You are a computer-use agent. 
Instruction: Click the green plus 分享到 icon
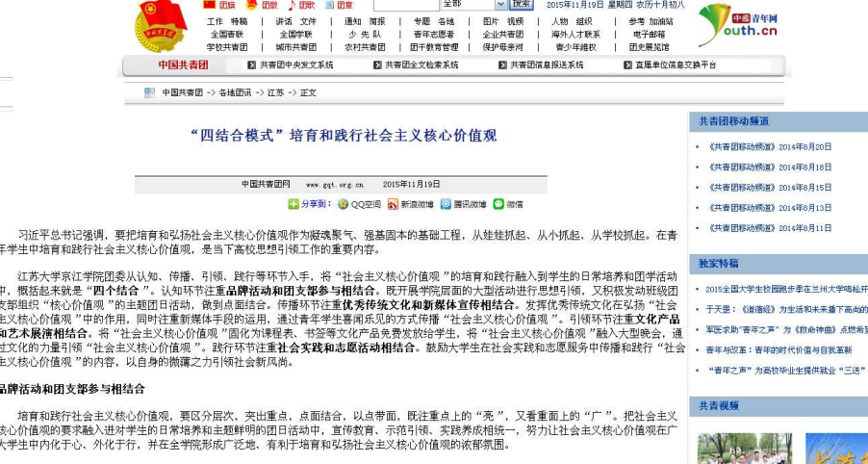click(x=294, y=204)
